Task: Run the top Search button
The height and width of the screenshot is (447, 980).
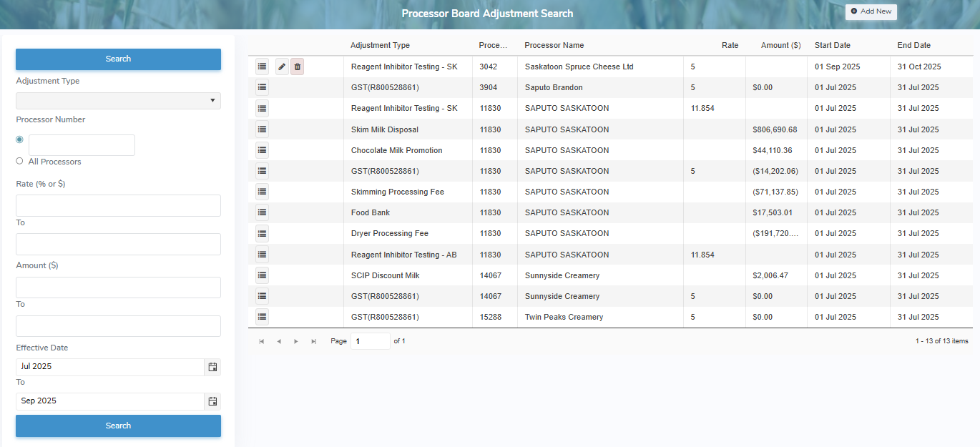Action: (x=117, y=59)
